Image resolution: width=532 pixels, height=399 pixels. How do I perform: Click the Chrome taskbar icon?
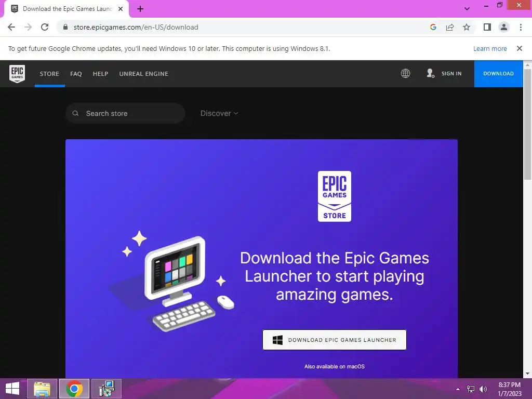click(x=74, y=389)
